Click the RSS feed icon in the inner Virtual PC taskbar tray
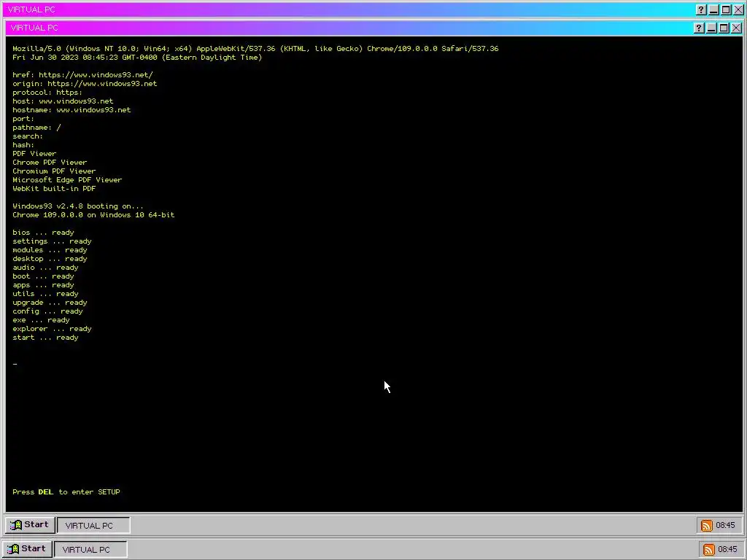This screenshot has height=560, width=747. coord(706,525)
